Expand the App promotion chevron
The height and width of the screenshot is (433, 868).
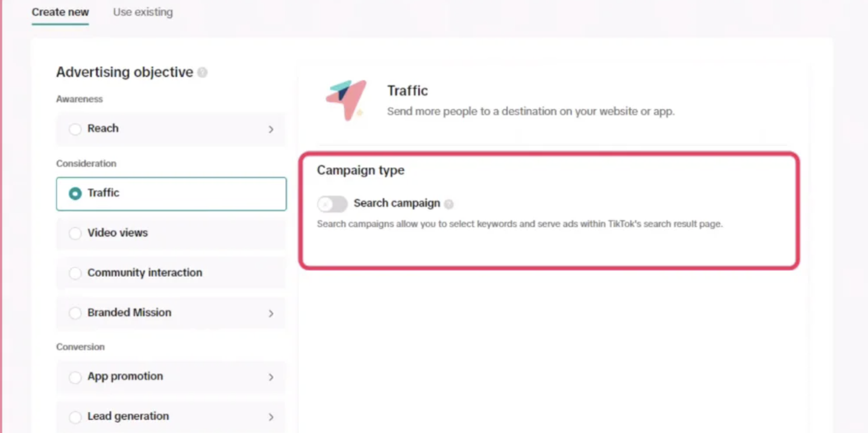coord(271,377)
